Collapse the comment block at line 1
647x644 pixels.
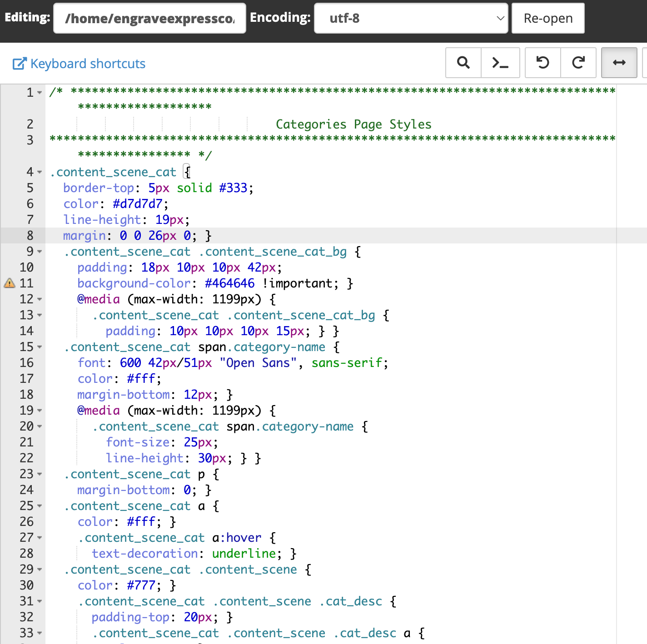tap(40, 93)
